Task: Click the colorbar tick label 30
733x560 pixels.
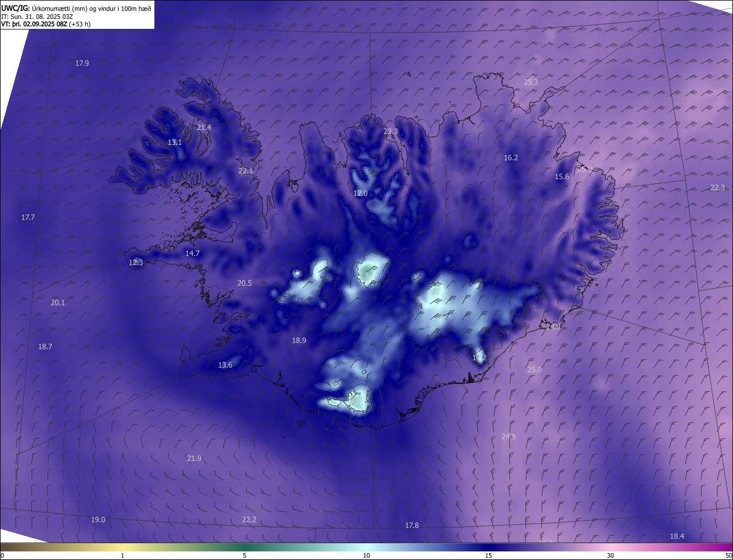Action: pyautogui.click(x=610, y=555)
